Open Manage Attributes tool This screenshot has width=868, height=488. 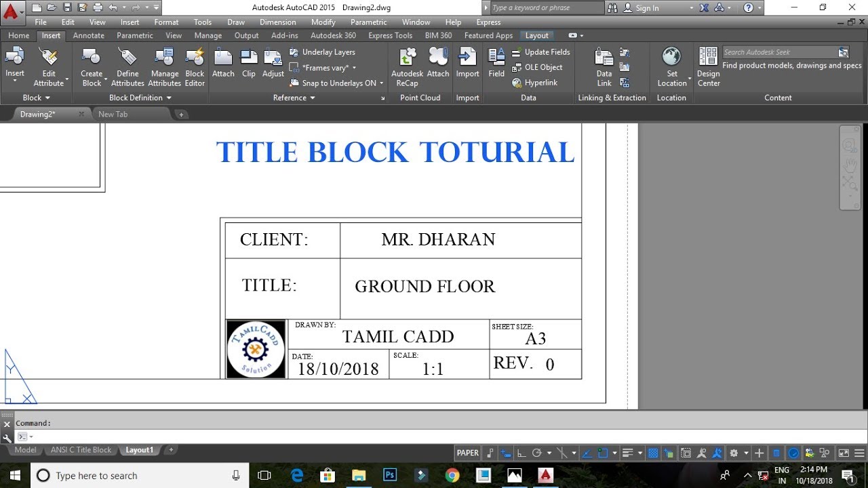[x=165, y=66]
